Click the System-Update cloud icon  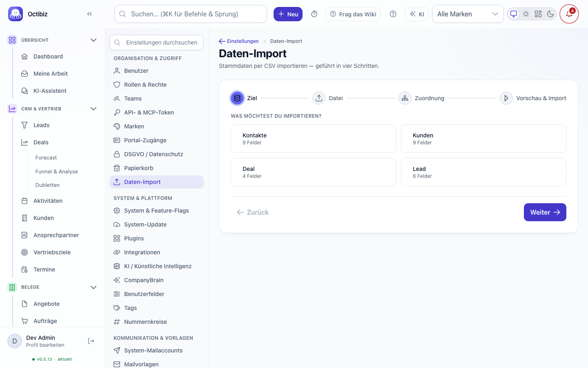click(x=117, y=224)
